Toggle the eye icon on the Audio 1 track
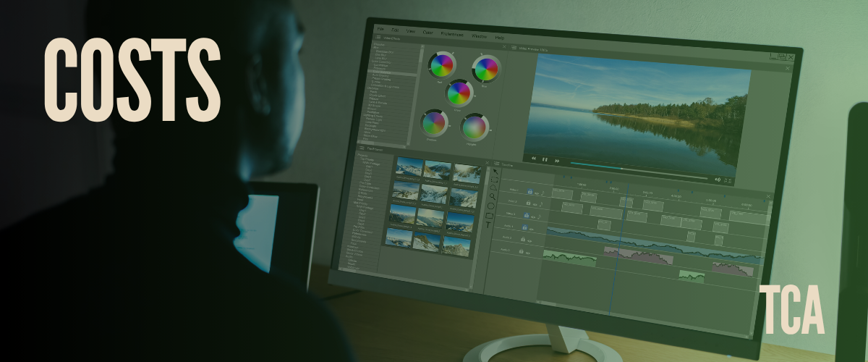 531,230
